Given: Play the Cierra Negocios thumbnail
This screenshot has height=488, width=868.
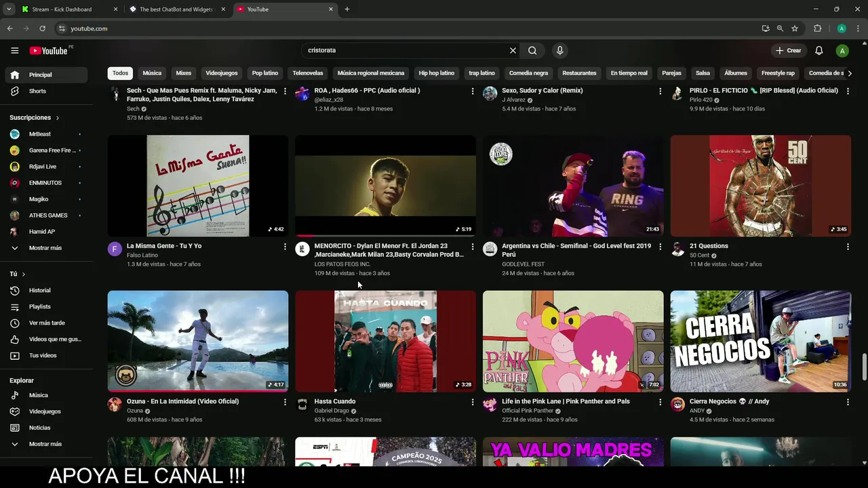Looking at the screenshot, I should tap(760, 341).
